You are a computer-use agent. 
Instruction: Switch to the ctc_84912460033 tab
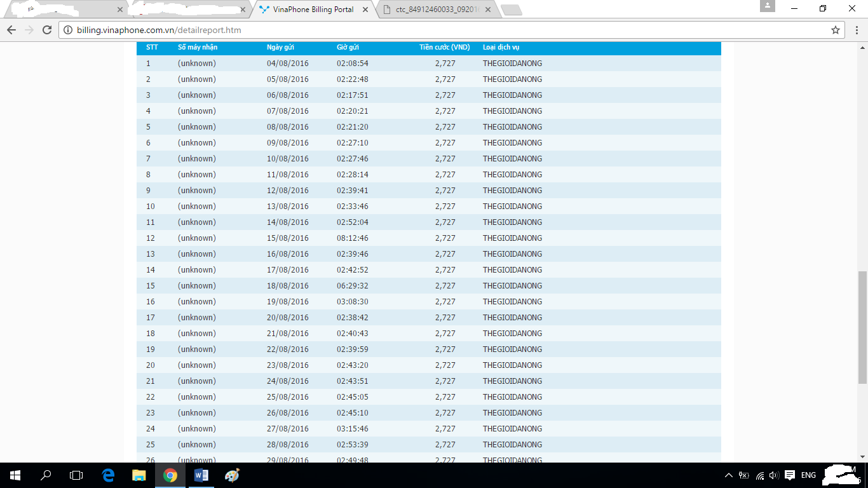pyautogui.click(x=438, y=10)
